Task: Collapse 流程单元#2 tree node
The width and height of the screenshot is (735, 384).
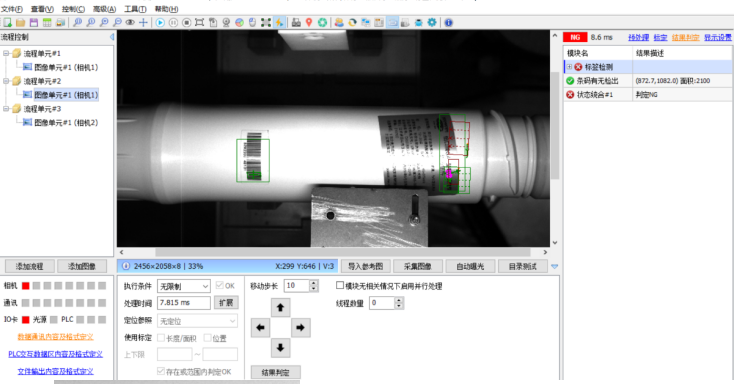Action: pos(6,81)
